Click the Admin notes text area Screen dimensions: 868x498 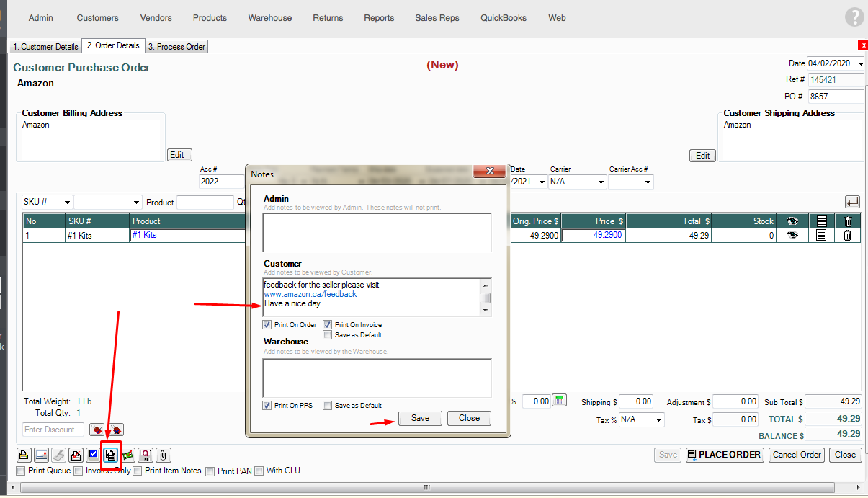pyautogui.click(x=377, y=232)
